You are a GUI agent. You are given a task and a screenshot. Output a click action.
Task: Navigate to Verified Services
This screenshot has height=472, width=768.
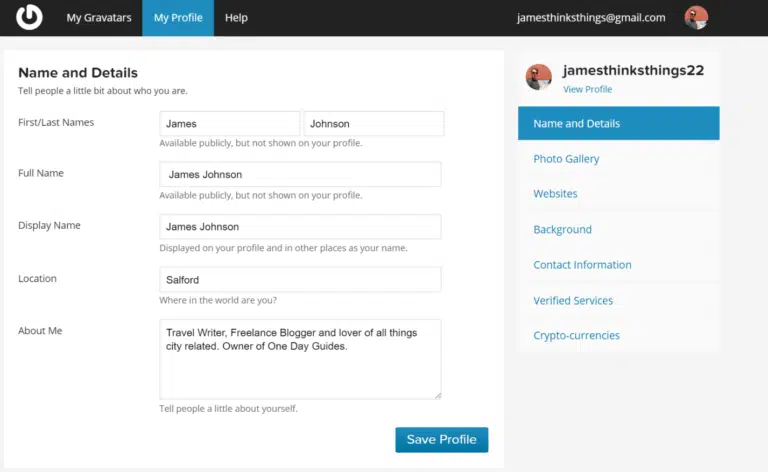click(573, 300)
